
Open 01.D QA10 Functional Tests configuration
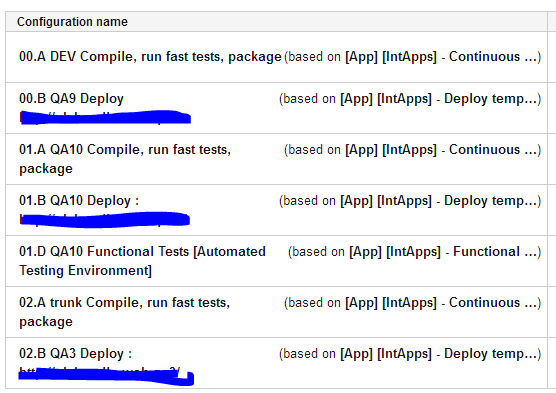[x=142, y=261]
